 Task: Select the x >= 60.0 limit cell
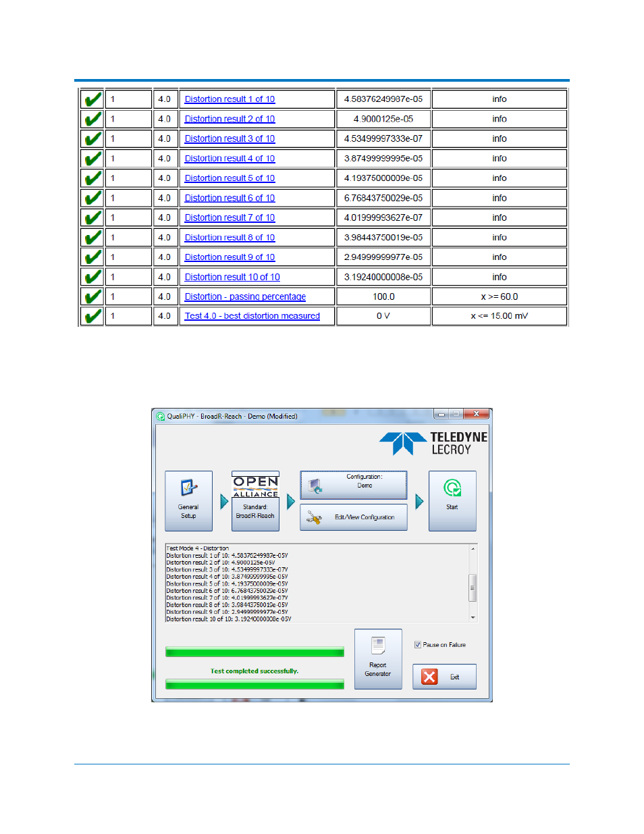tap(500, 296)
